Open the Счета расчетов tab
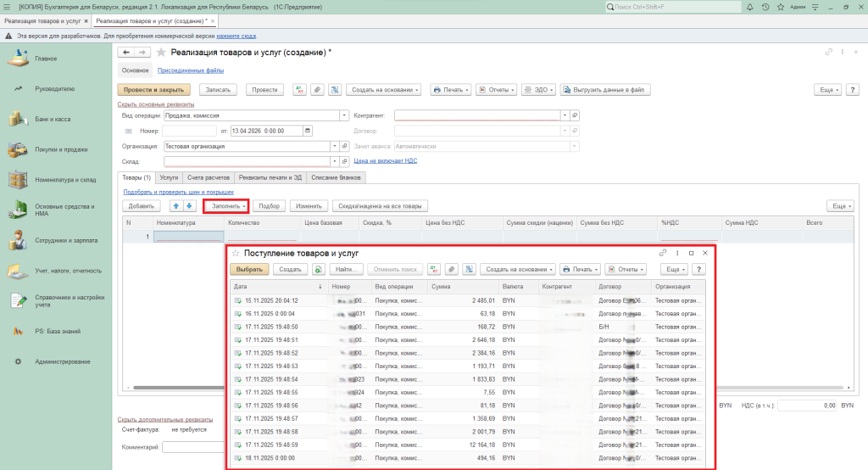 (x=208, y=177)
